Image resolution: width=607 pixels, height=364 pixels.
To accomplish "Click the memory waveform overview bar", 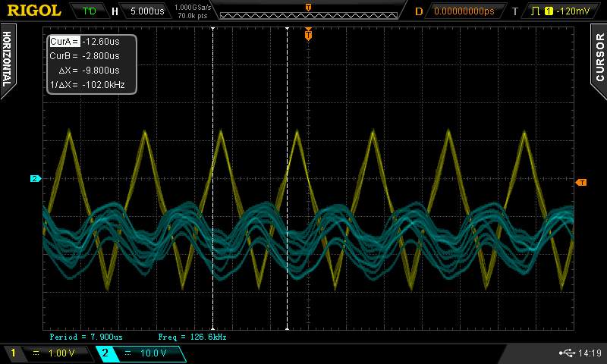I will pyautogui.click(x=307, y=13).
